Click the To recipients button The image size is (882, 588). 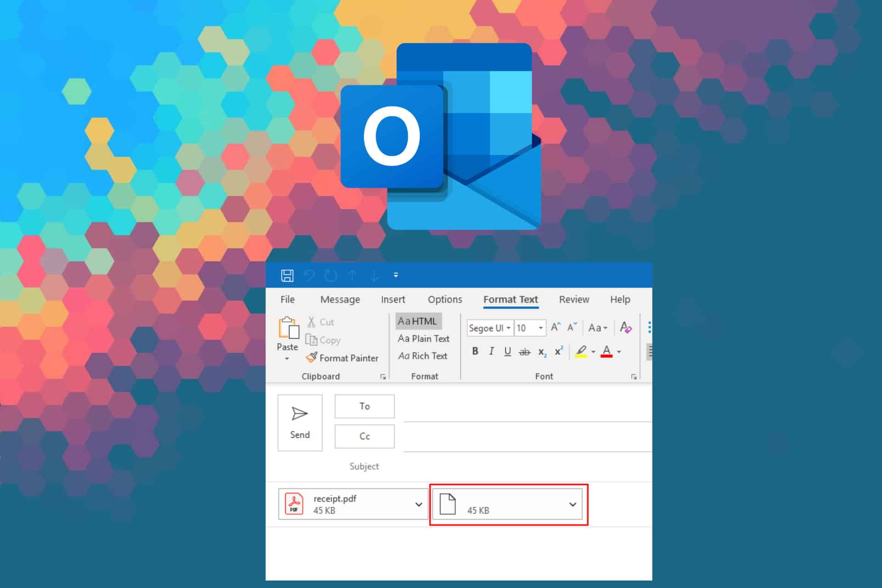pyautogui.click(x=364, y=406)
